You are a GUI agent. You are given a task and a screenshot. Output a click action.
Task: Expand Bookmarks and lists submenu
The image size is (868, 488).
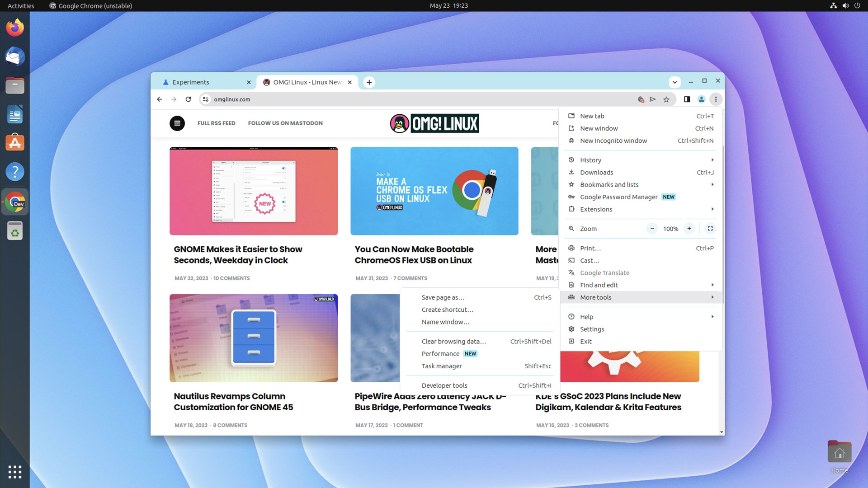641,184
